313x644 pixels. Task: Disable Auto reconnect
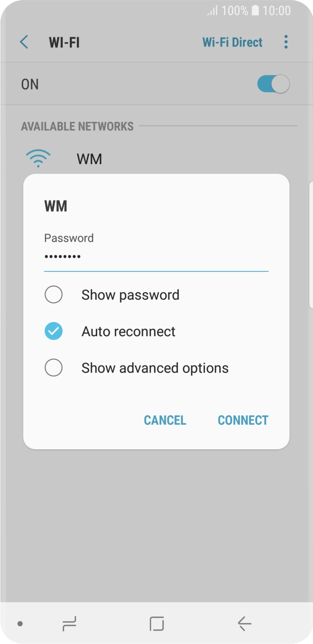click(x=54, y=331)
